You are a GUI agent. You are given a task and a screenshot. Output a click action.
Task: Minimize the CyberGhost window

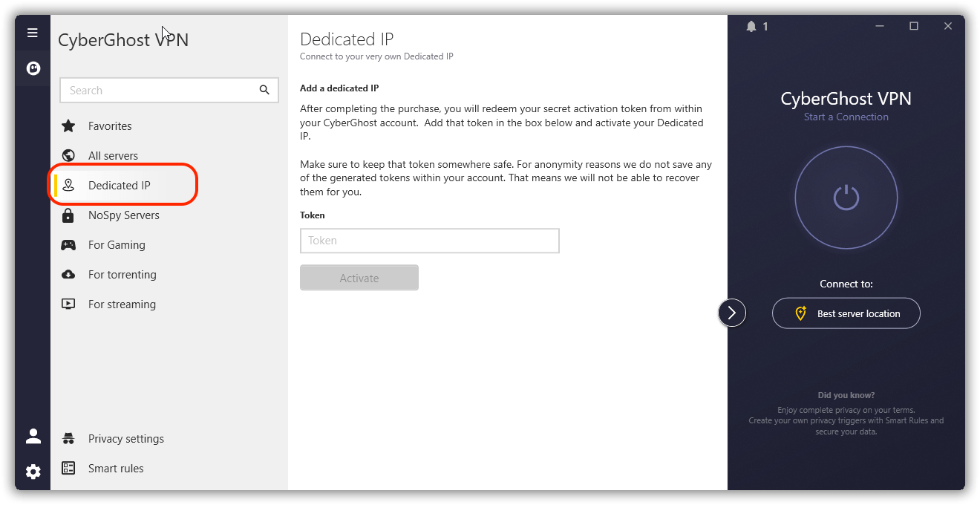(x=880, y=27)
